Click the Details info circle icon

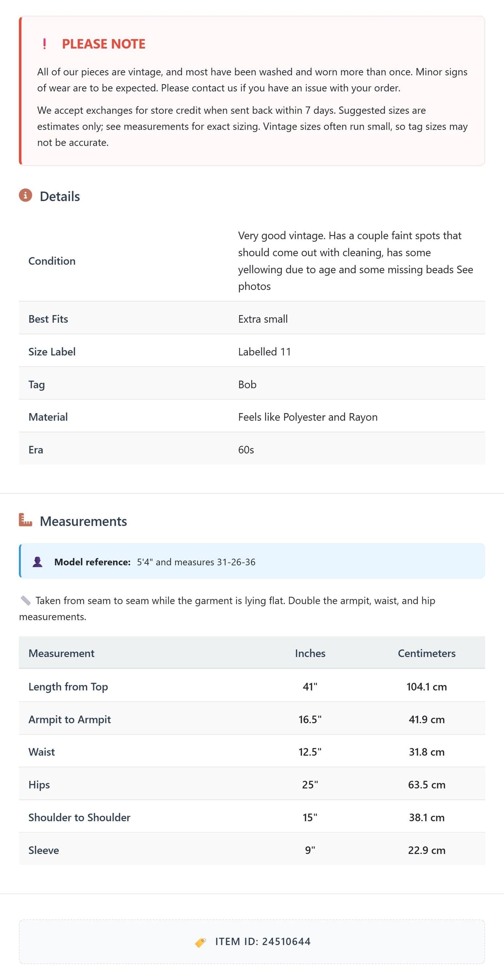25,195
